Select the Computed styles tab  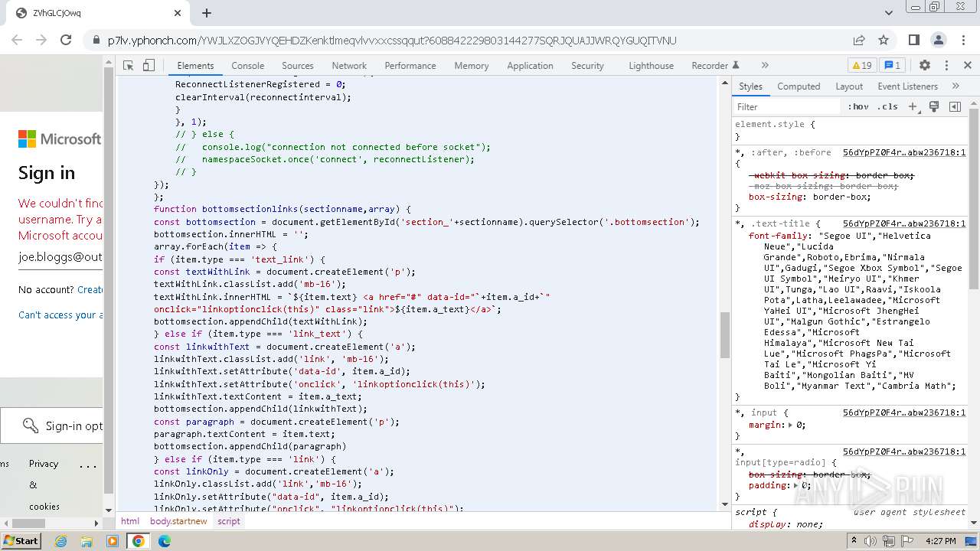tap(799, 86)
